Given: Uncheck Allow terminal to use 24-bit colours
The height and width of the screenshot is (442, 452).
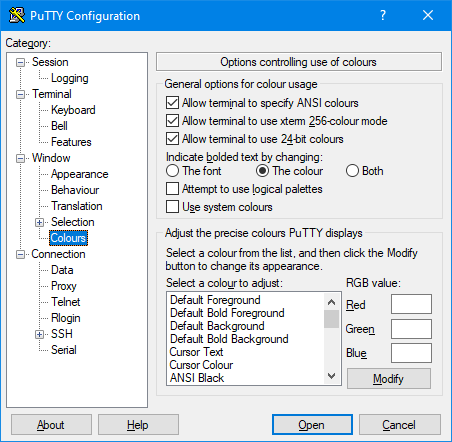Looking at the screenshot, I should pyautogui.click(x=172, y=139).
